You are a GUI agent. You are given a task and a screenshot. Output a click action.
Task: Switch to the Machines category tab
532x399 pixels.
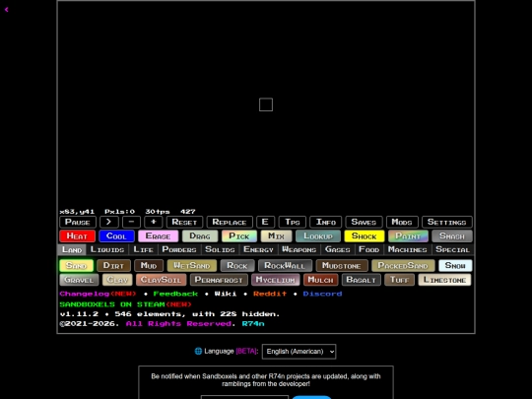tap(408, 249)
